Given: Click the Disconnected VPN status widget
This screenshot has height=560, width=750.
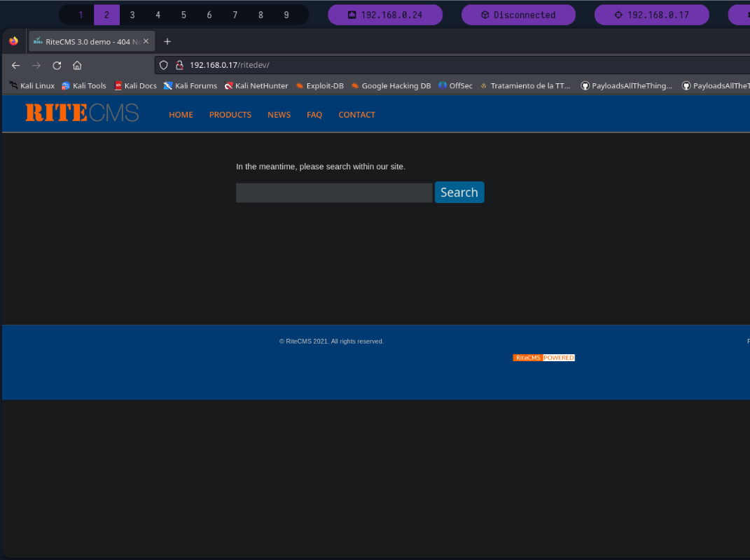Looking at the screenshot, I should pyautogui.click(x=518, y=15).
